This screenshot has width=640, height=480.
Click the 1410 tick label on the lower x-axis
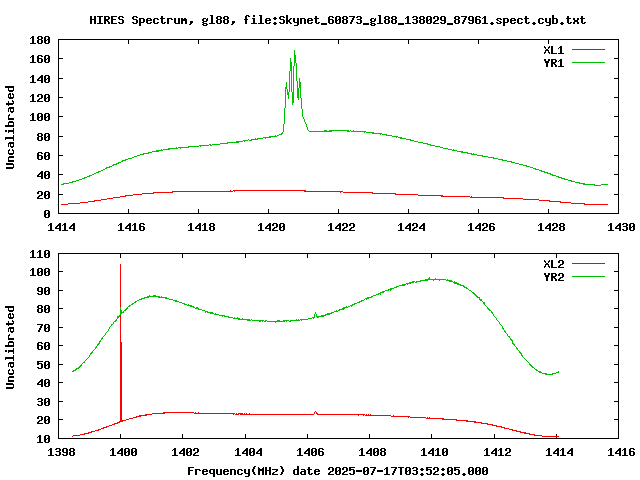click(x=434, y=452)
